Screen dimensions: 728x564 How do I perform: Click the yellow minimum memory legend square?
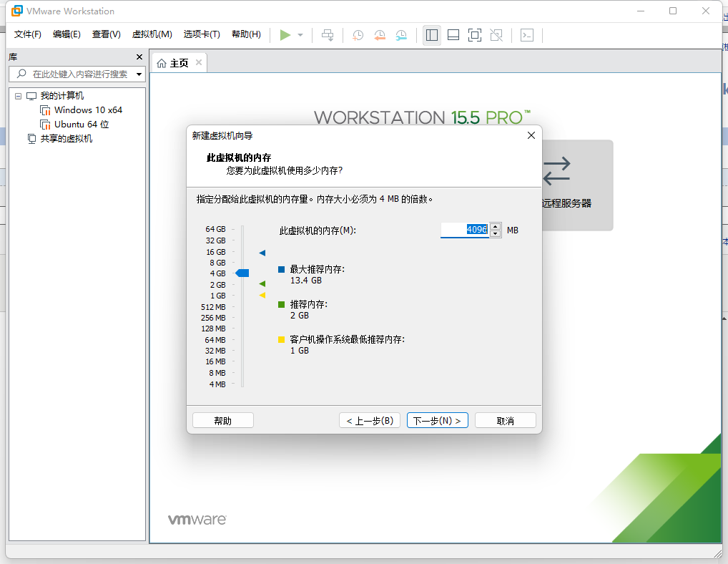(x=281, y=339)
